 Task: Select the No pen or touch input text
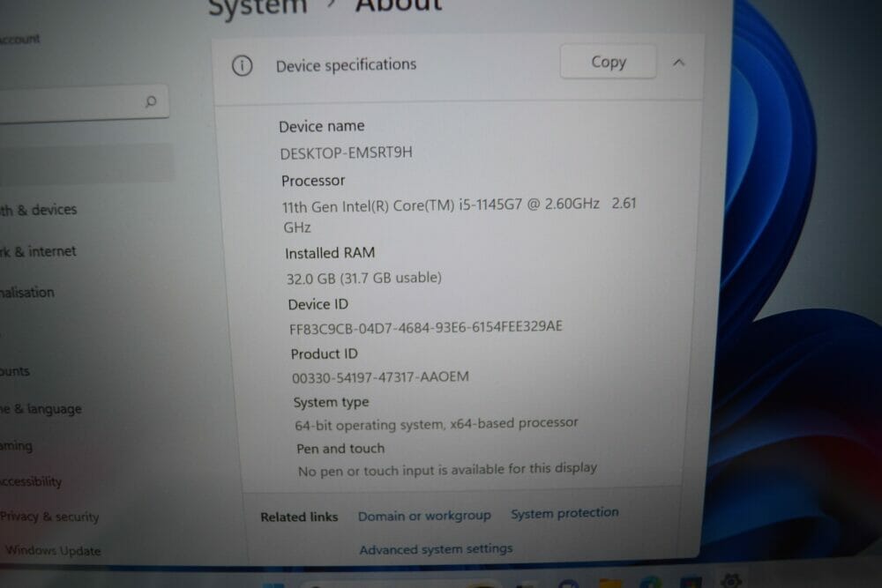(447, 469)
